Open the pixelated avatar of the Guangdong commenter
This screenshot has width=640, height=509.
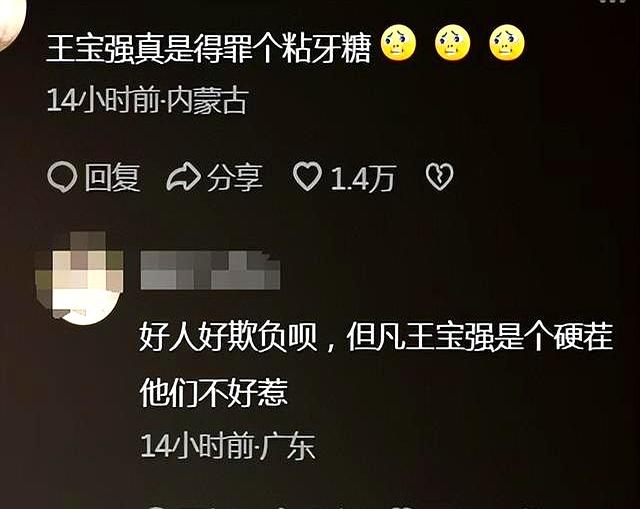(x=80, y=278)
